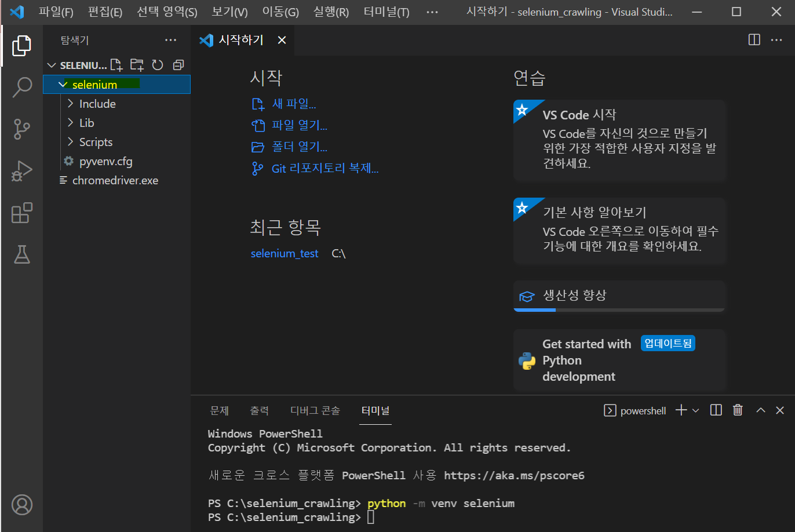Screen dimensions: 795x532
Task: Select the 시작하기 editor tab
Action: 242,40
